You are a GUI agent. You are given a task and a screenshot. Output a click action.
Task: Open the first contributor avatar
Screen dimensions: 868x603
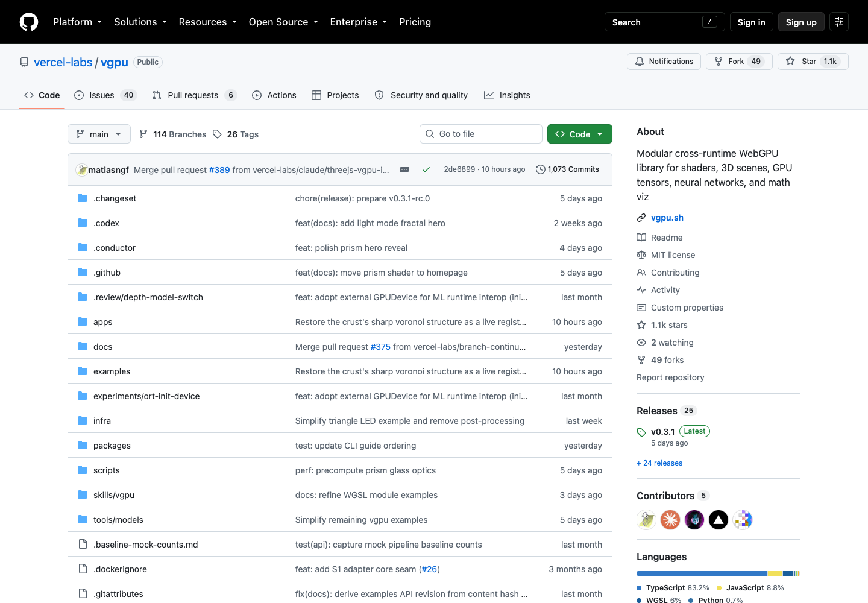point(646,519)
